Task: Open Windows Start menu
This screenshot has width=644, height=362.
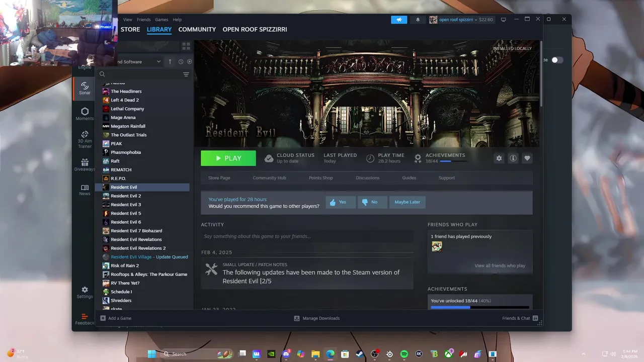Action: tap(151, 354)
